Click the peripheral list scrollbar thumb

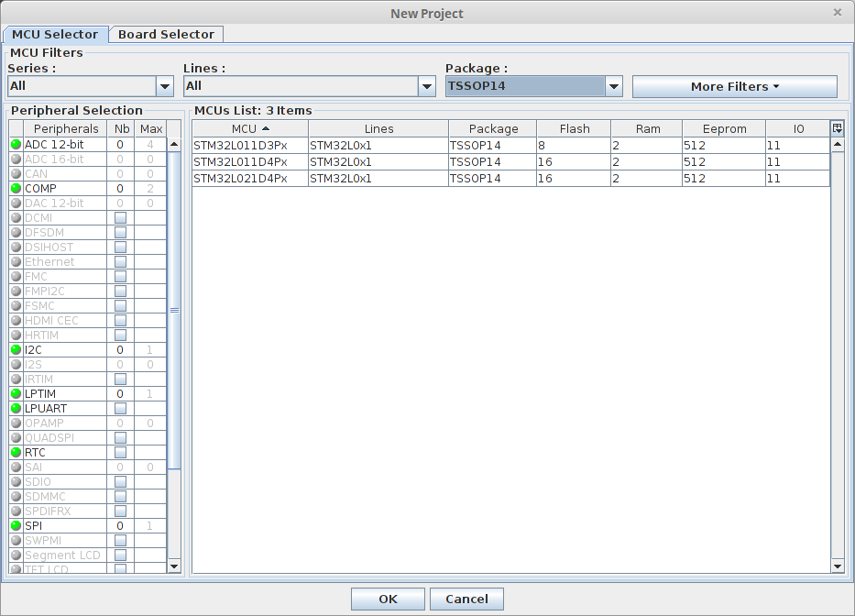pos(174,310)
